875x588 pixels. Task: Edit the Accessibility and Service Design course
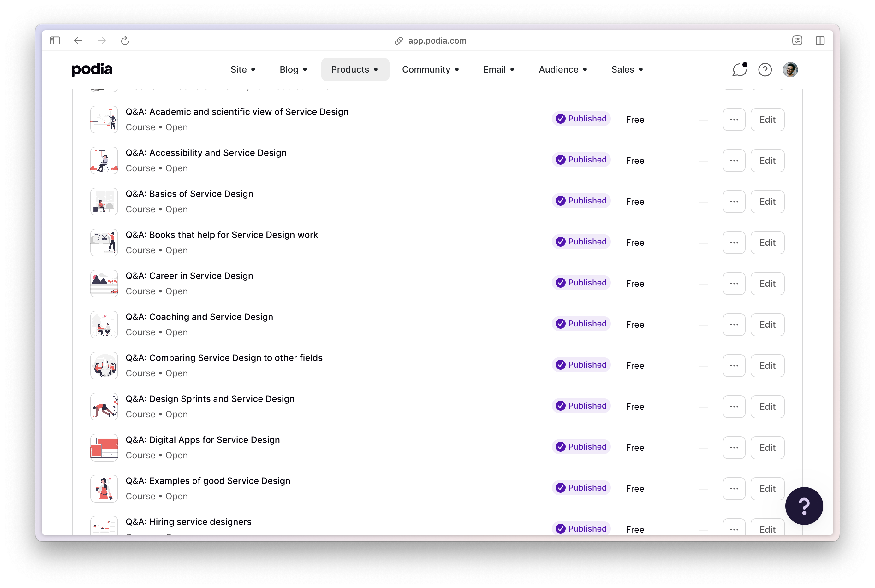click(767, 161)
